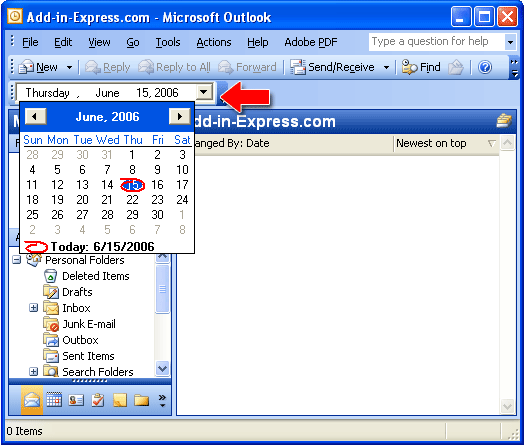The height and width of the screenshot is (445, 524).
Task: Open the help question history dropdown
Action: (x=510, y=42)
